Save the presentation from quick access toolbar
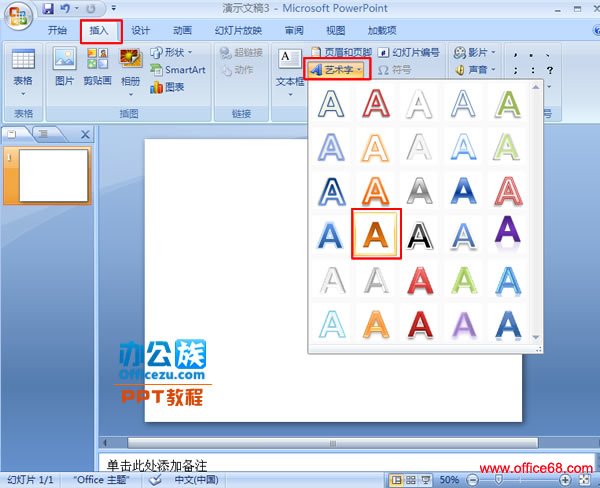 pos(48,8)
